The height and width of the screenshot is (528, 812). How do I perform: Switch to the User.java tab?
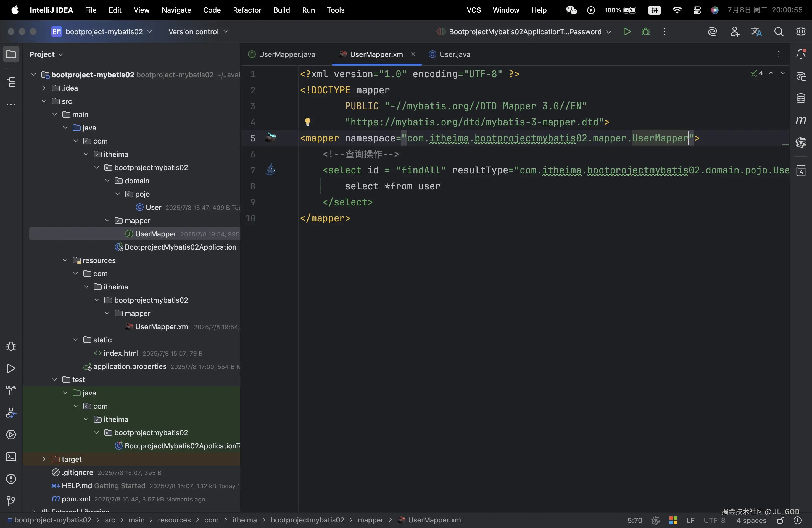[454, 54]
